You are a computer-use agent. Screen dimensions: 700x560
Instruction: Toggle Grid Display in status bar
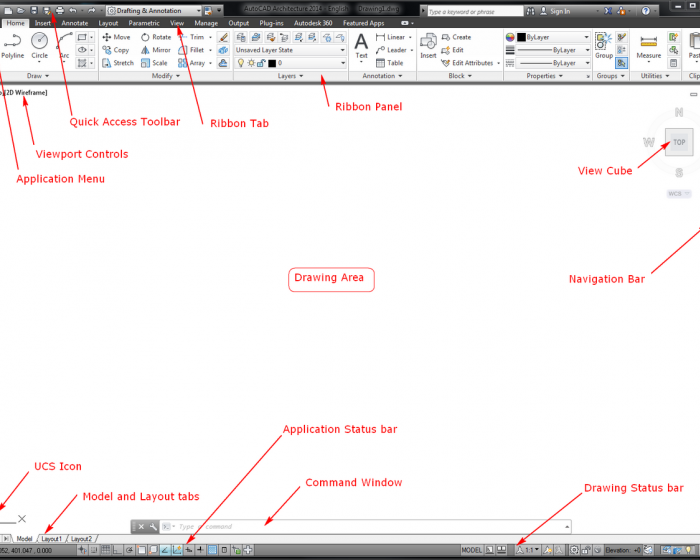point(106,550)
